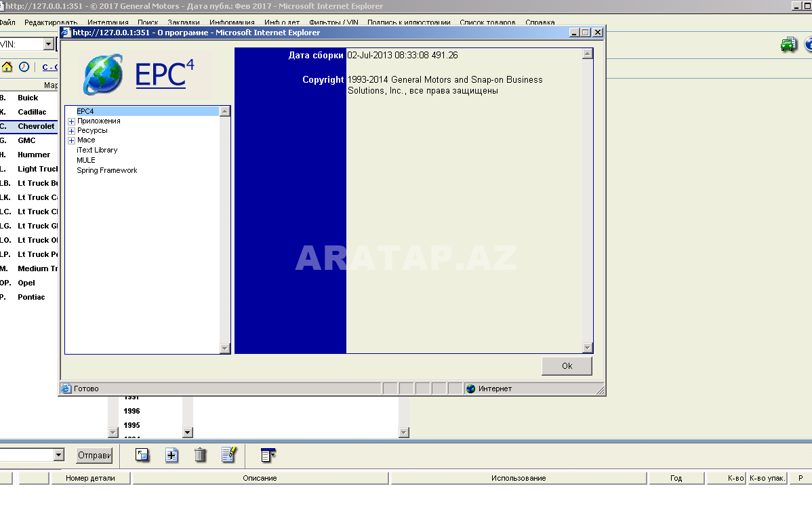Click the К-во упак. column header
The height and width of the screenshot is (518, 812).
767,478
